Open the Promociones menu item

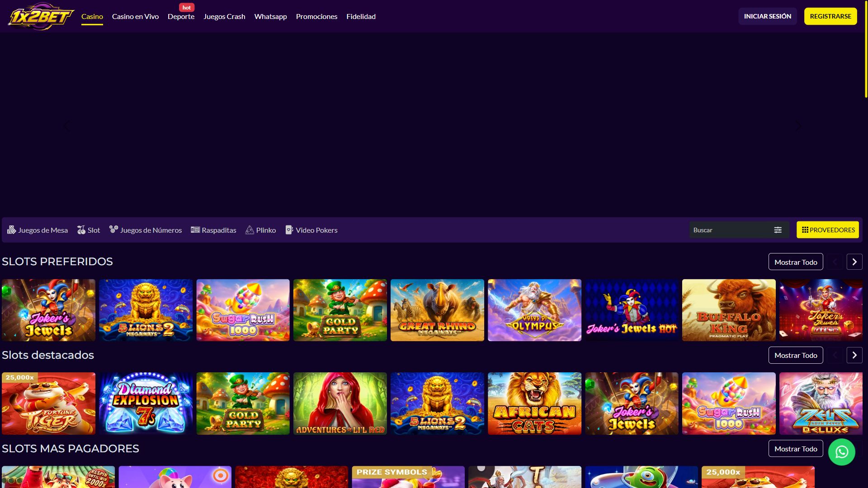click(316, 16)
